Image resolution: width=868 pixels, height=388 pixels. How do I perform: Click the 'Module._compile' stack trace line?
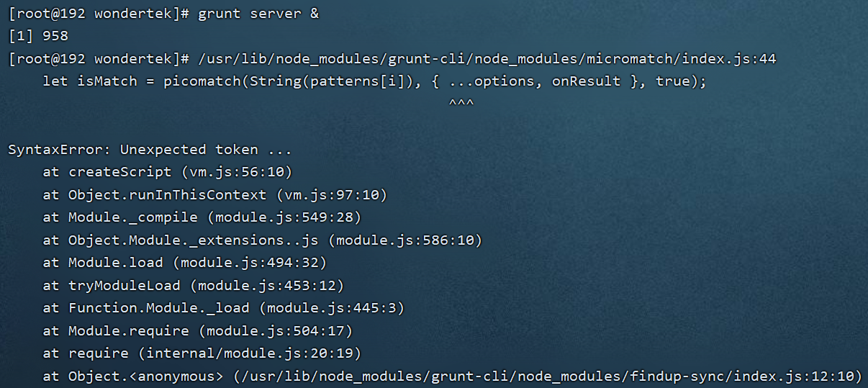point(202,217)
